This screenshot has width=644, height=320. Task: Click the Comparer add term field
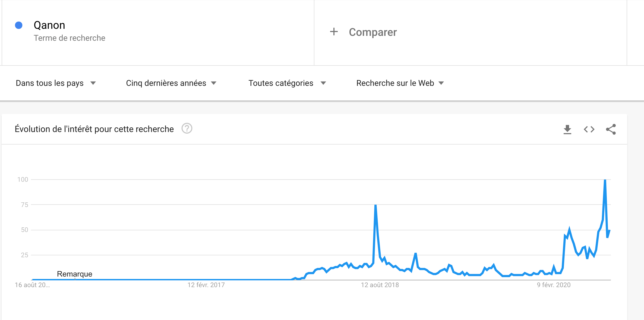click(x=470, y=33)
